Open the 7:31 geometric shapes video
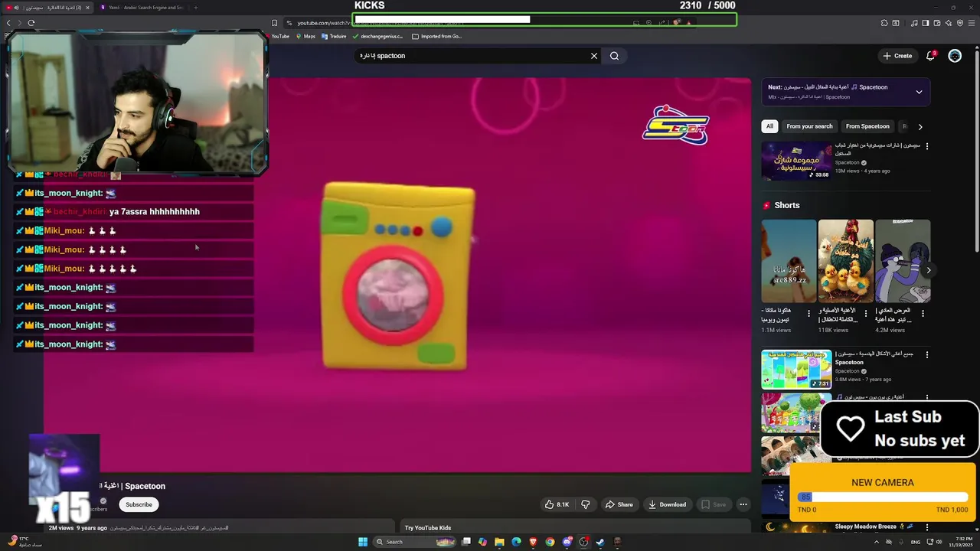 [x=796, y=369]
